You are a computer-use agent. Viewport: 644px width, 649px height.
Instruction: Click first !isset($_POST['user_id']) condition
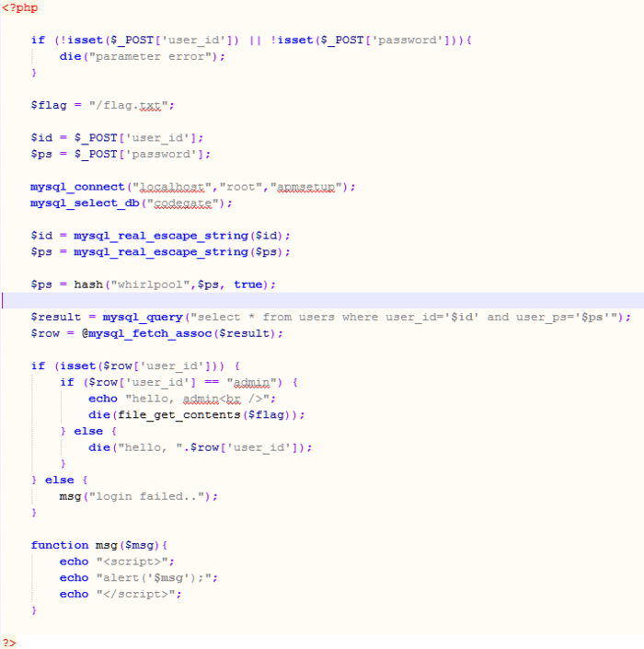(149, 41)
